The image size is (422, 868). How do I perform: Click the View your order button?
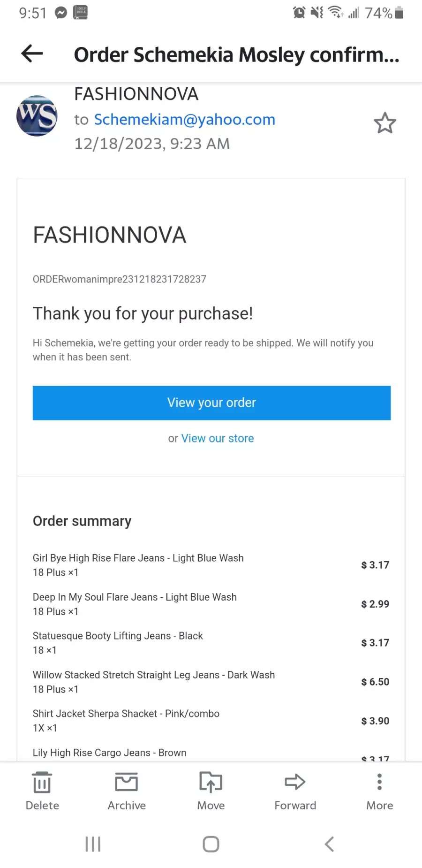point(211,403)
